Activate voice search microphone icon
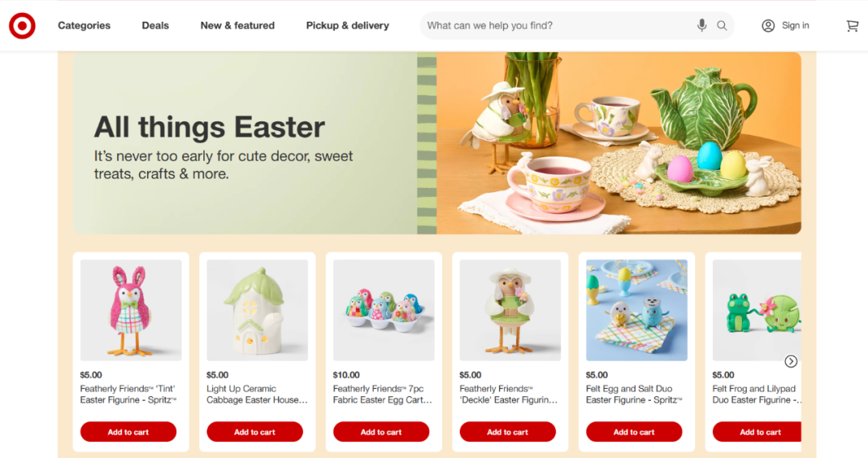This screenshot has width=868, height=458. point(702,26)
